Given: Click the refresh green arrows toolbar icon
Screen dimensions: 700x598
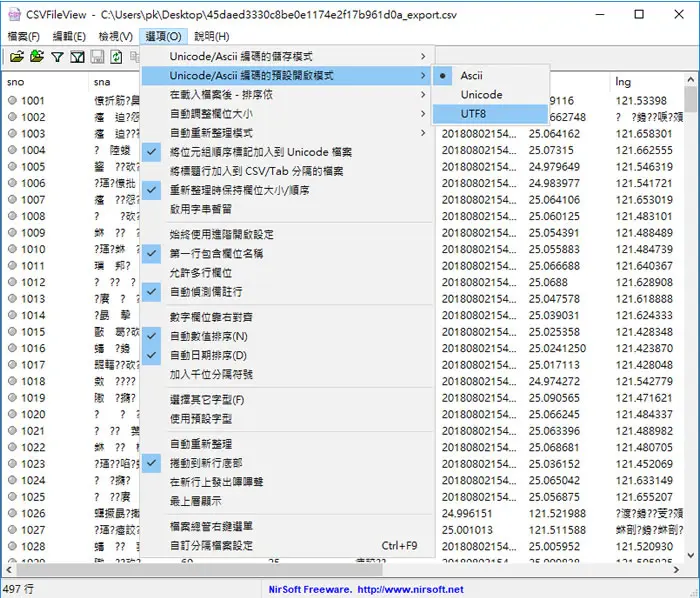Looking at the screenshot, I should click(x=117, y=57).
